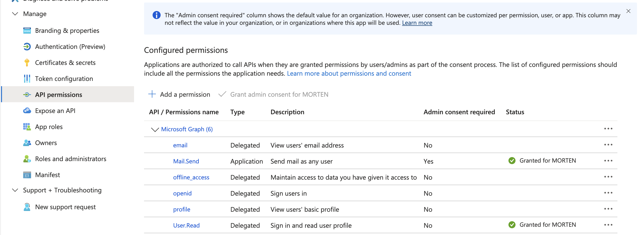Screen dimensions: 644x235
Task: Open more options for Mail.Send permission
Action: pyautogui.click(x=608, y=161)
